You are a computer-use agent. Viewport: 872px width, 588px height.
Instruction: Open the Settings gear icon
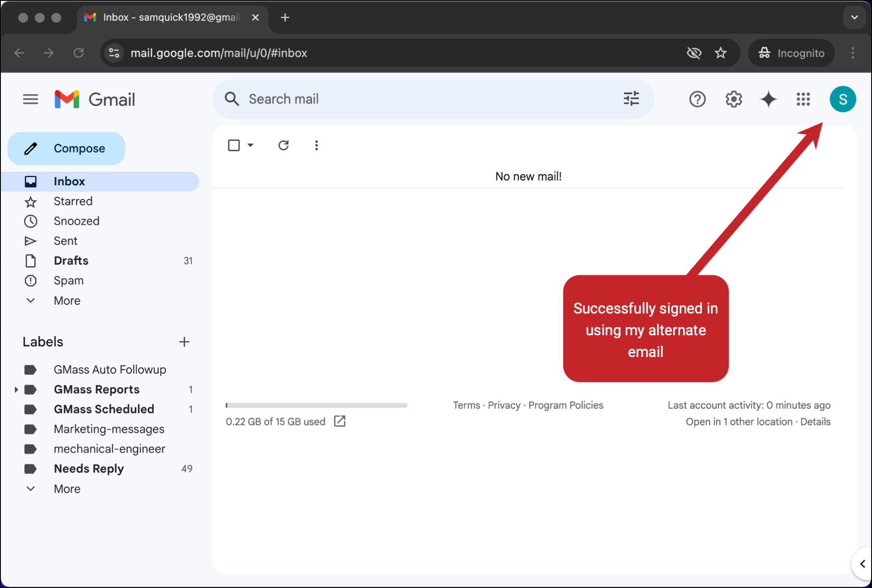tap(733, 99)
